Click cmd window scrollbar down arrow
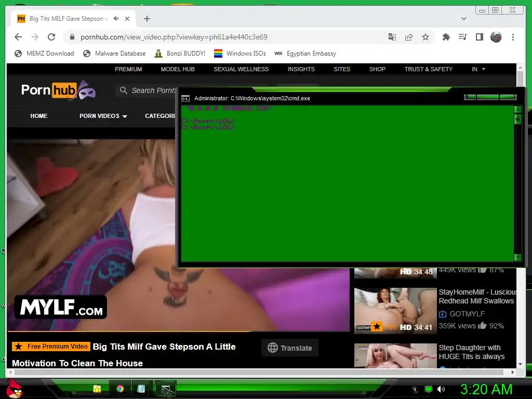This screenshot has height=399, width=532. (518, 257)
